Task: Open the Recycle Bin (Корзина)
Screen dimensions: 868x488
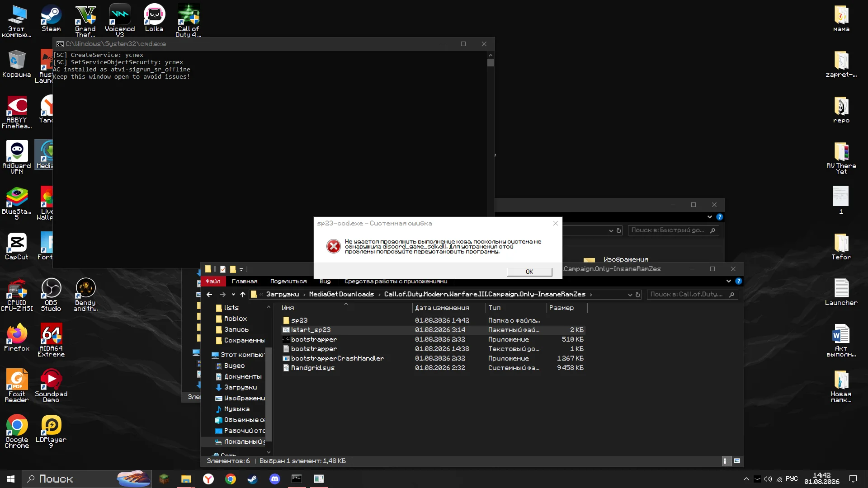Action: click(17, 64)
